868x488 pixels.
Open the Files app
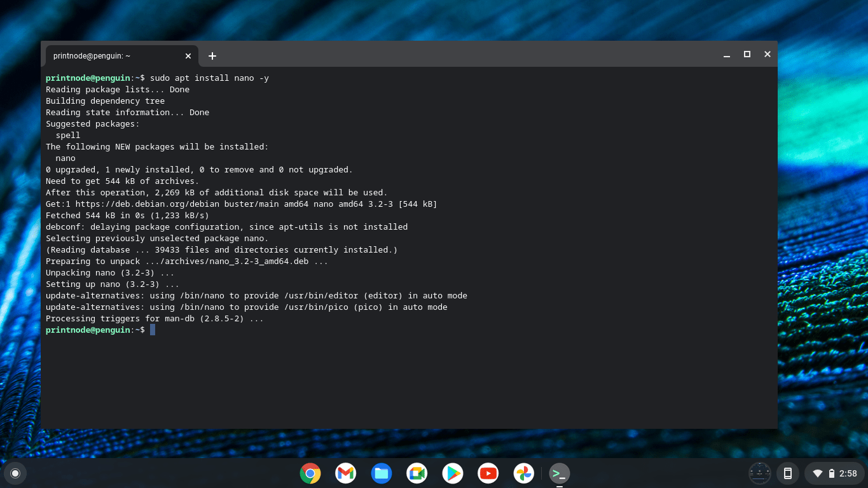(382, 473)
